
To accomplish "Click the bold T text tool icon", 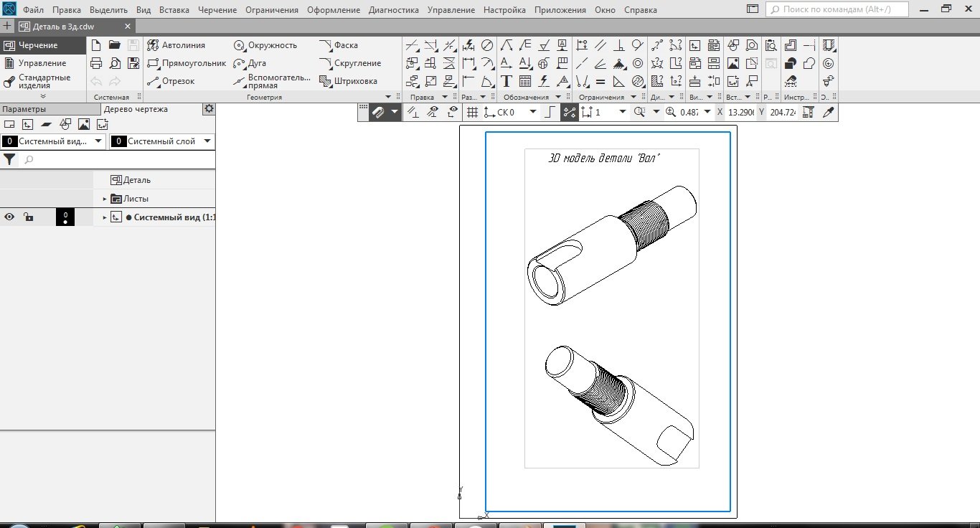I will click(x=507, y=81).
